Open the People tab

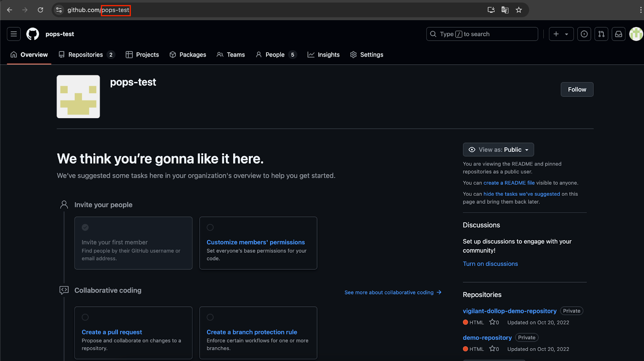click(276, 55)
